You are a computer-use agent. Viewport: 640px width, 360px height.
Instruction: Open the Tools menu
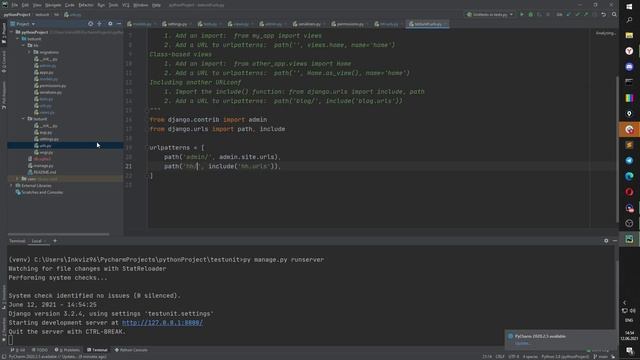click(113, 5)
